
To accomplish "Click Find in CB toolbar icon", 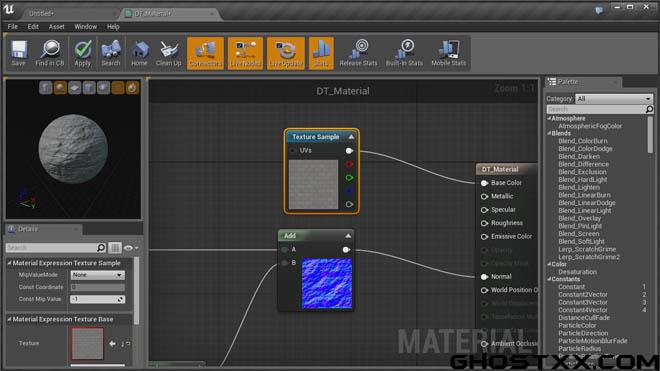I will coord(50,53).
